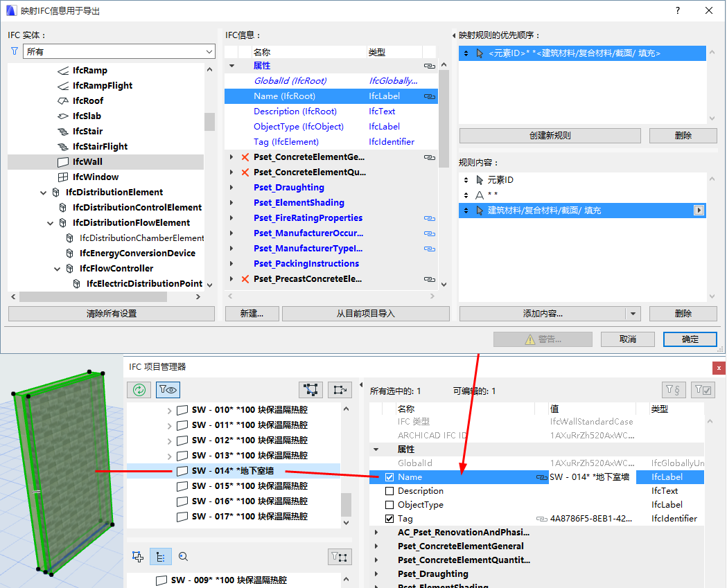Click mapping link icon on Name (IfcRoot)

tap(430, 96)
